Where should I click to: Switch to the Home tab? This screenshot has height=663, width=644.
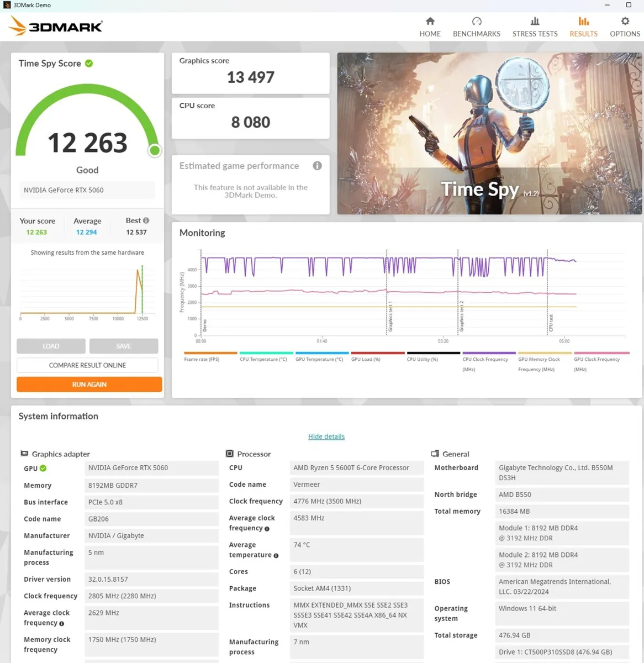click(430, 25)
